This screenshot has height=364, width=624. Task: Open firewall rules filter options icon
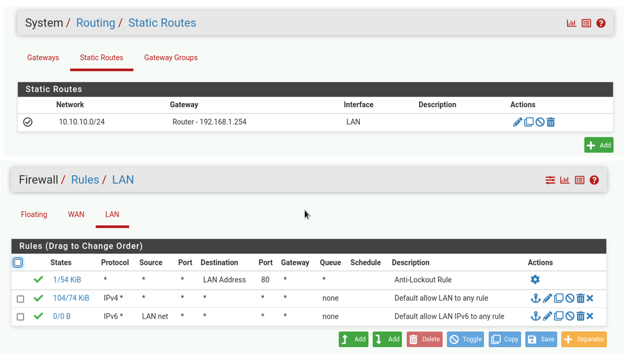pyautogui.click(x=550, y=180)
